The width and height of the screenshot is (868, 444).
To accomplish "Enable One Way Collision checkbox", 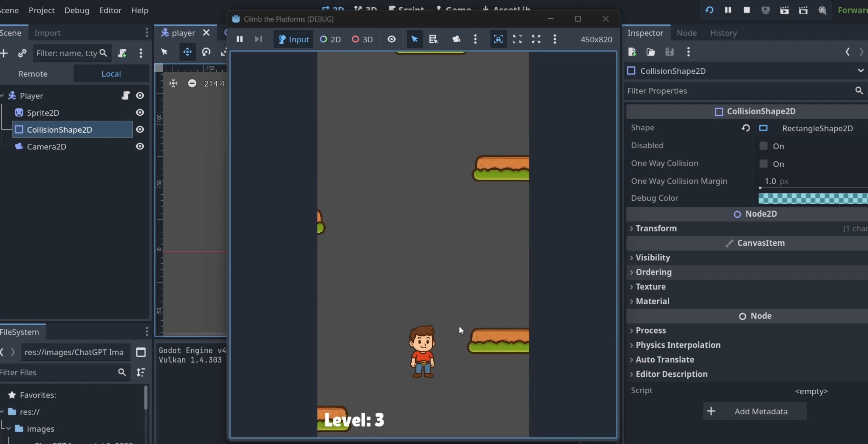I will 763,164.
